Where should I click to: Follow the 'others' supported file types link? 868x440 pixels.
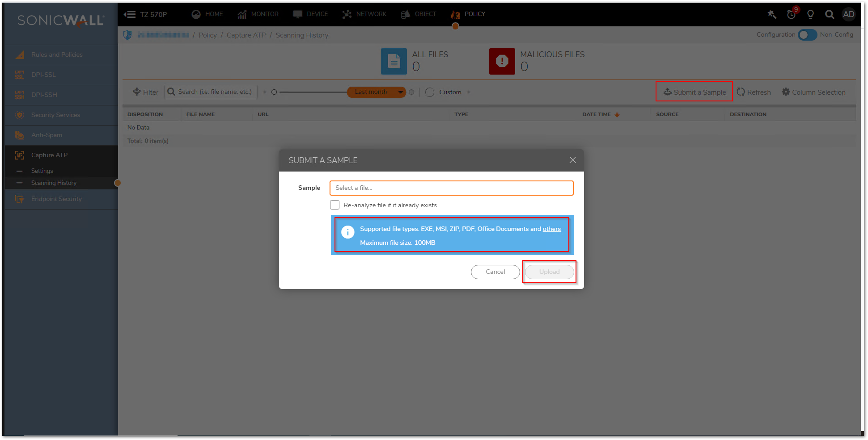pyautogui.click(x=551, y=229)
